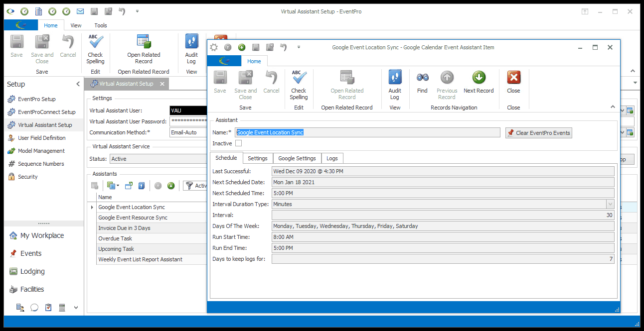Click the Name column header in Assistants grid

(x=152, y=197)
